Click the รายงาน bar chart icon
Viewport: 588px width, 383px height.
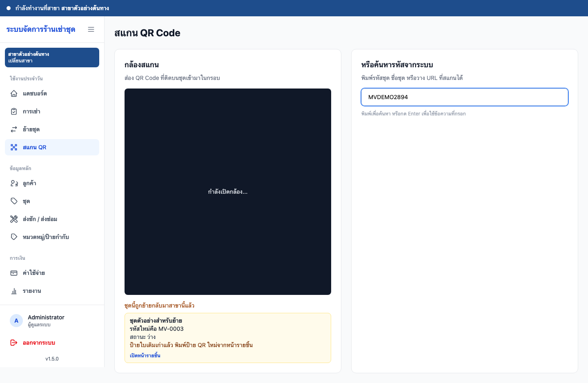tap(14, 291)
